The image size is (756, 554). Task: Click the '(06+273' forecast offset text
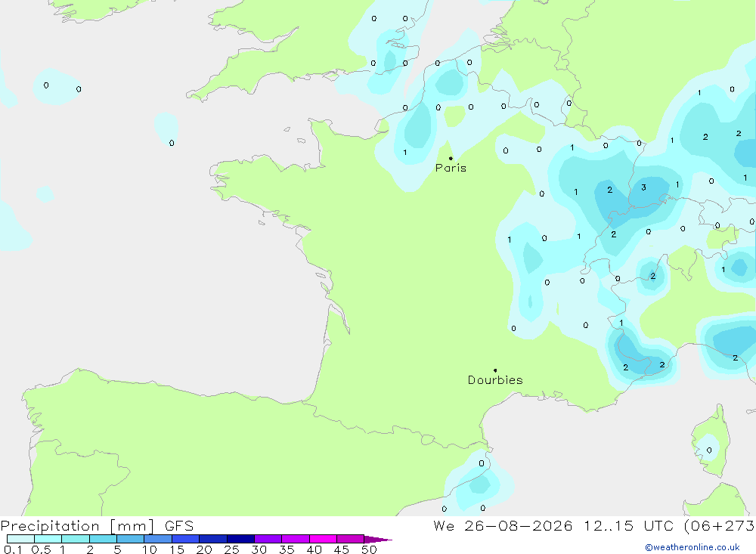pyautogui.click(x=720, y=526)
